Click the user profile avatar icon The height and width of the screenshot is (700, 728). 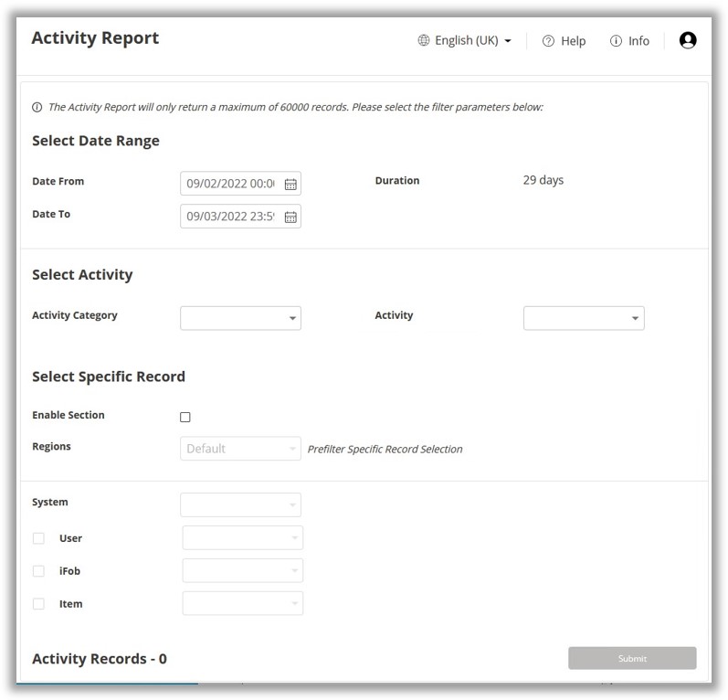688,40
